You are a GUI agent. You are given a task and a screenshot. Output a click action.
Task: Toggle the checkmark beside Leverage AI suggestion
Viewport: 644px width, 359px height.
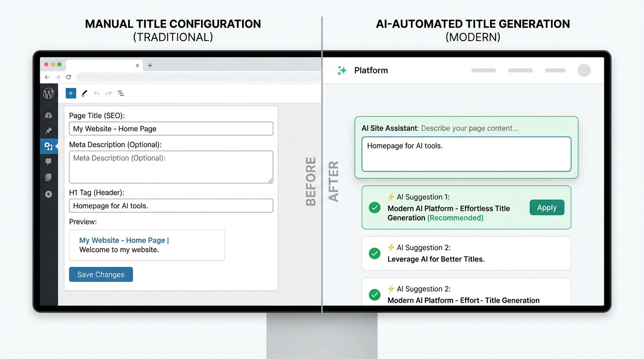tap(374, 253)
